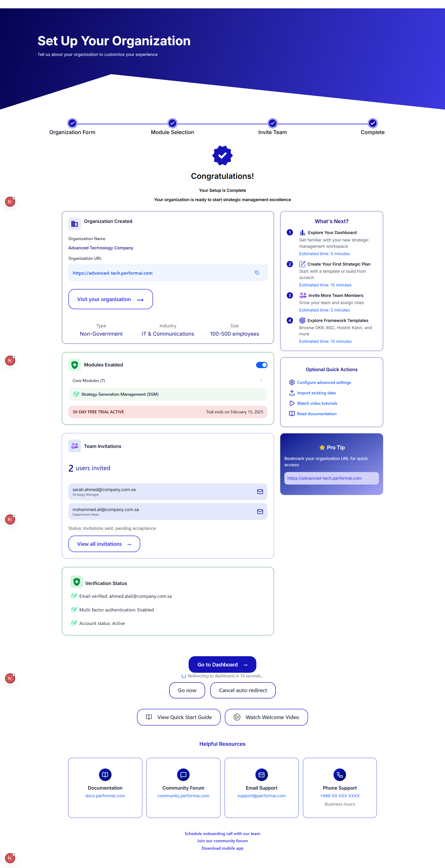Click the Community Forum chat icon
This screenshot has height=868, width=445.
click(x=183, y=775)
